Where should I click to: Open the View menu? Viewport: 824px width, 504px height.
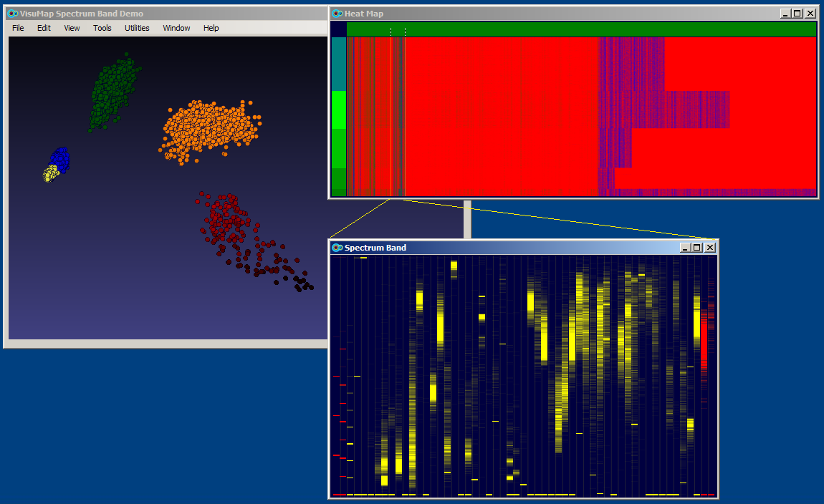[x=71, y=28]
